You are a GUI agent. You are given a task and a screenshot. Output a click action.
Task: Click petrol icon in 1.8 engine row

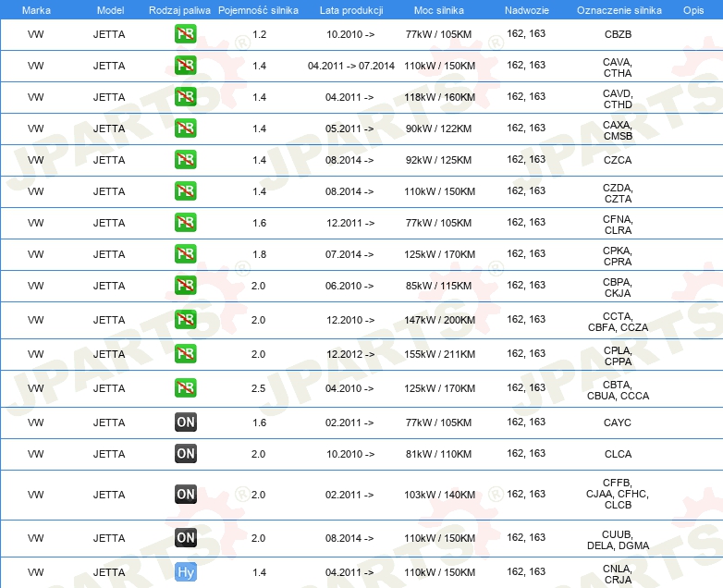[185, 253]
